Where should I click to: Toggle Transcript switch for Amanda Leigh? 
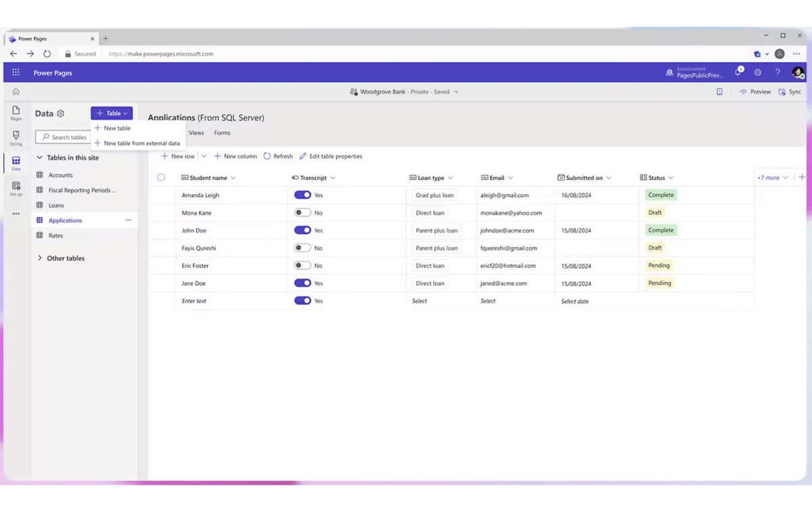[302, 195]
